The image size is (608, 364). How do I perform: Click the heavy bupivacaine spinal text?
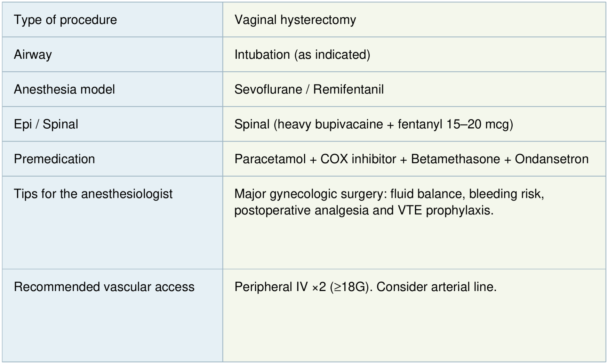pos(374,124)
